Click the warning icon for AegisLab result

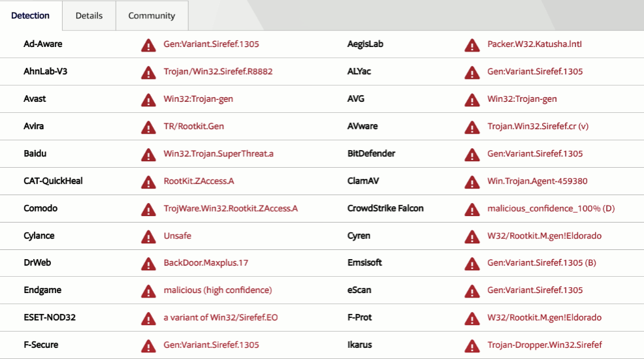point(472,45)
